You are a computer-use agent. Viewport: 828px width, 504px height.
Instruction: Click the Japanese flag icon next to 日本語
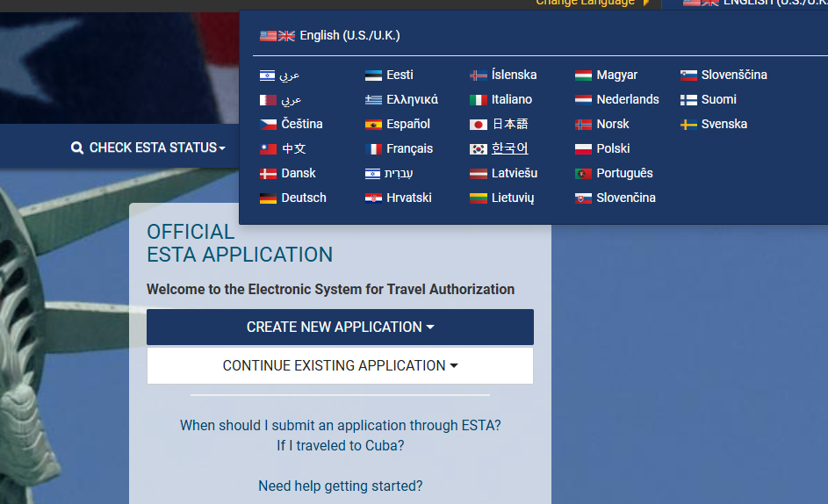478,125
